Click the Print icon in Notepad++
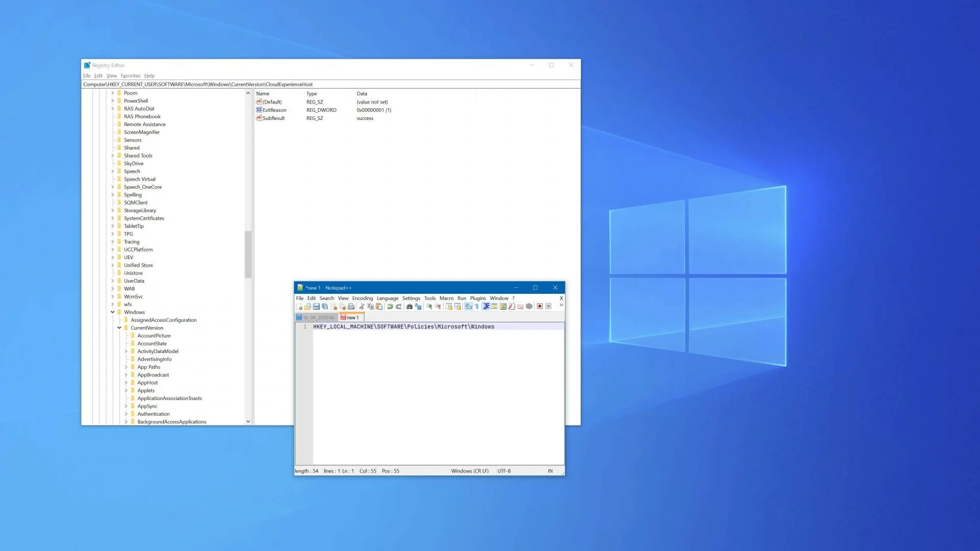Image resolution: width=980 pixels, height=551 pixels. (x=351, y=306)
